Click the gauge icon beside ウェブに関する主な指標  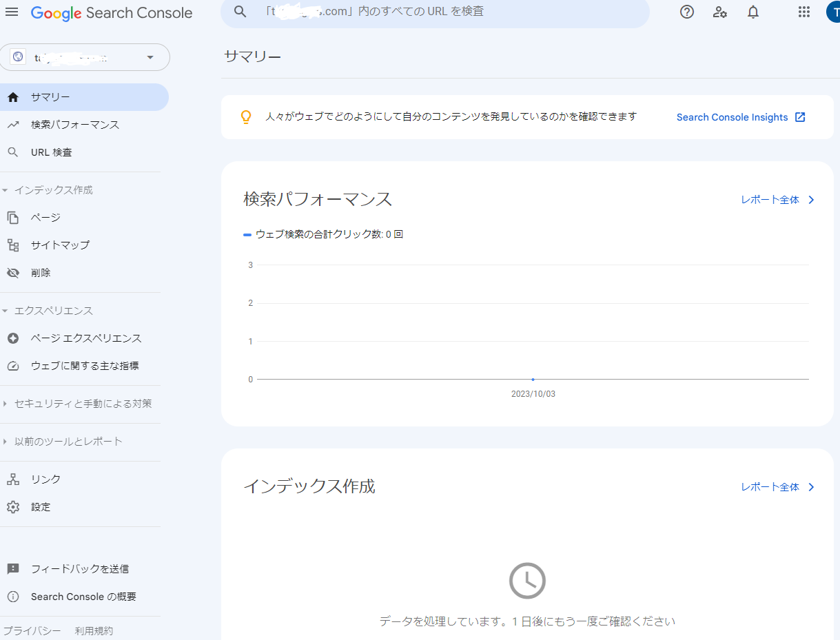[x=13, y=366]
